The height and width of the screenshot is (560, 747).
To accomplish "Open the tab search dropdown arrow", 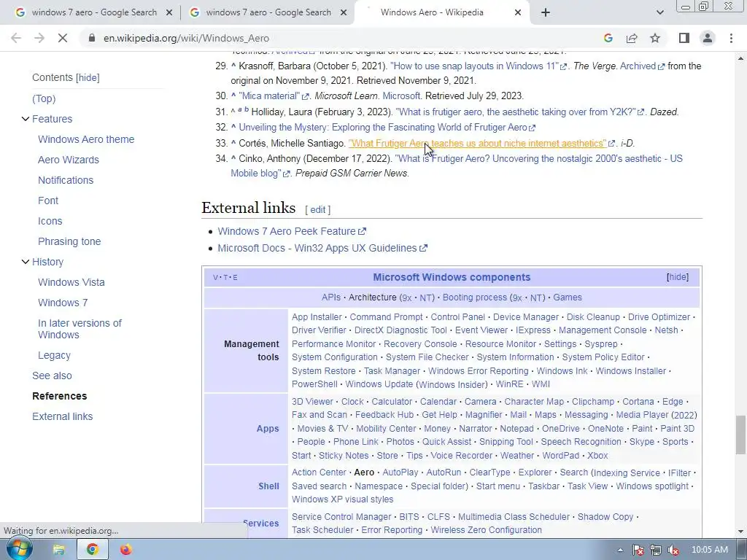I will click(659, 13).
